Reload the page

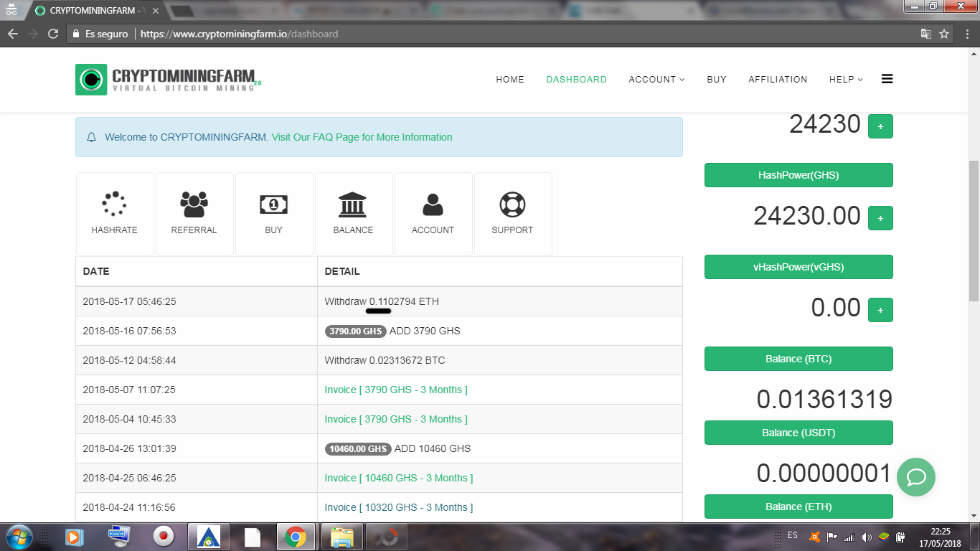point(53,34)
